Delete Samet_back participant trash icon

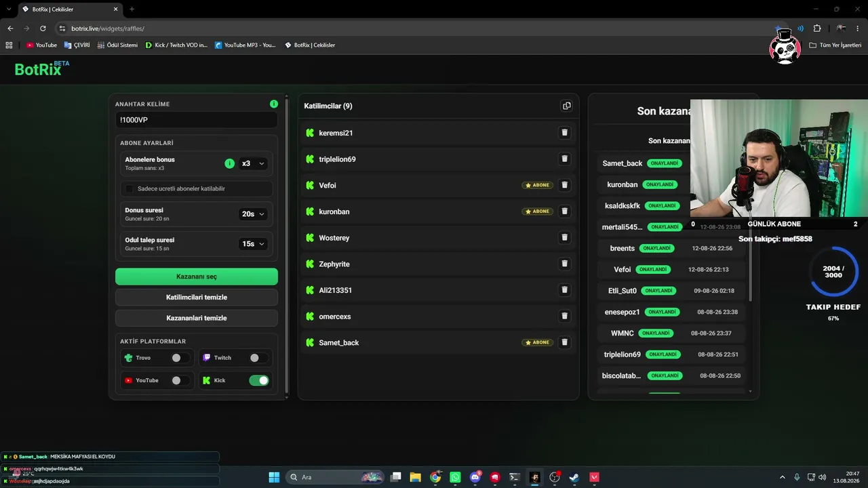tap(564, 342)
